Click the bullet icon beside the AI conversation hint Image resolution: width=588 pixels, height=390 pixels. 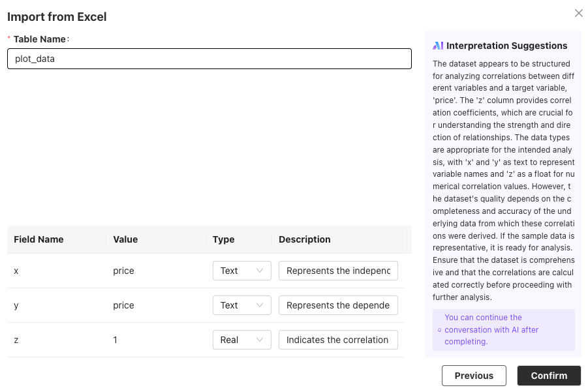[439, 330]
